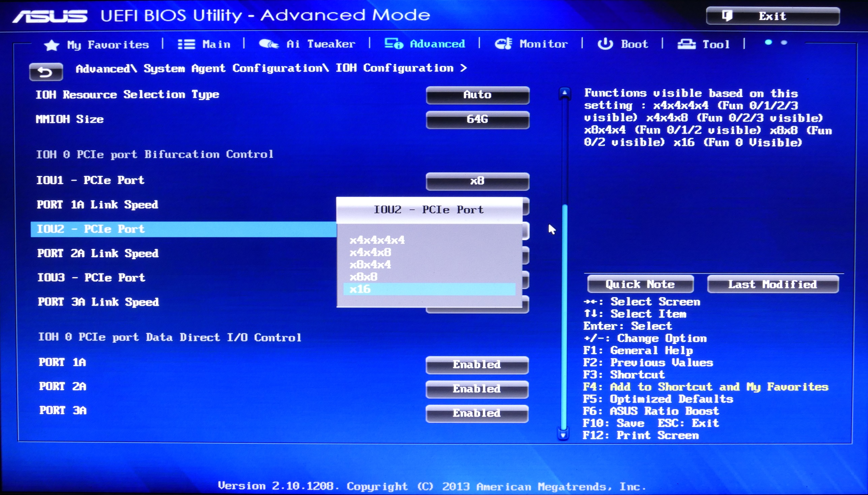Choose x16 bifurcation option
The image size is (868, 495).
click(x=429, y=289)
